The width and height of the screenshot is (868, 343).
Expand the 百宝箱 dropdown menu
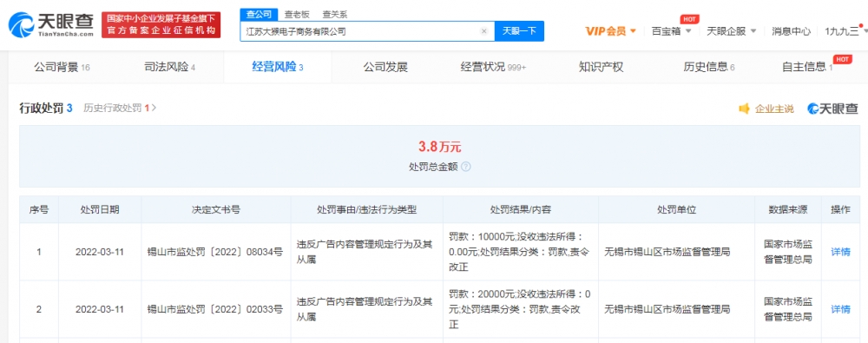672,31
